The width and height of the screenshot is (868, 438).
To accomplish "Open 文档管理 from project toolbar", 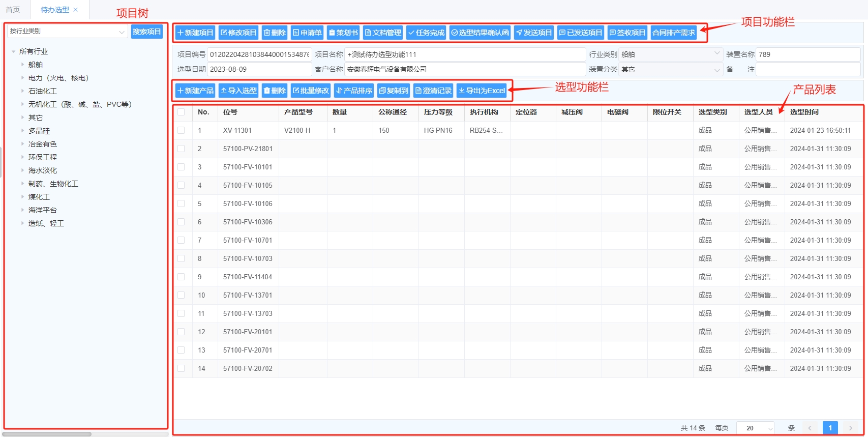I will tap(383, 33).
